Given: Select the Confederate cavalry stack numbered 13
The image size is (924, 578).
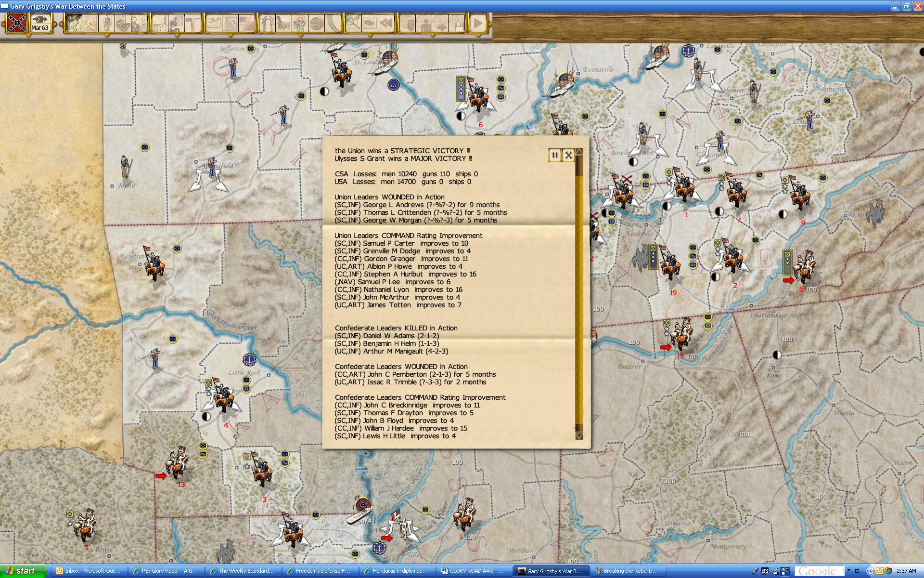Looking at the screenshot, I should [177, 461].
